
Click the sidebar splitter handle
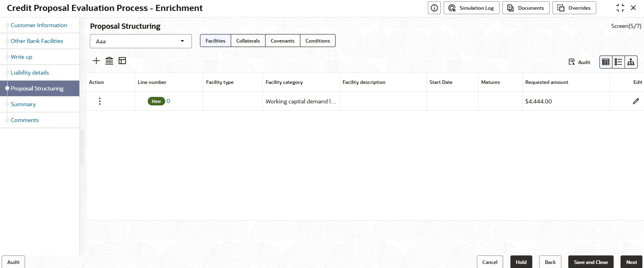pyautogui.click(x=82, y=147)
